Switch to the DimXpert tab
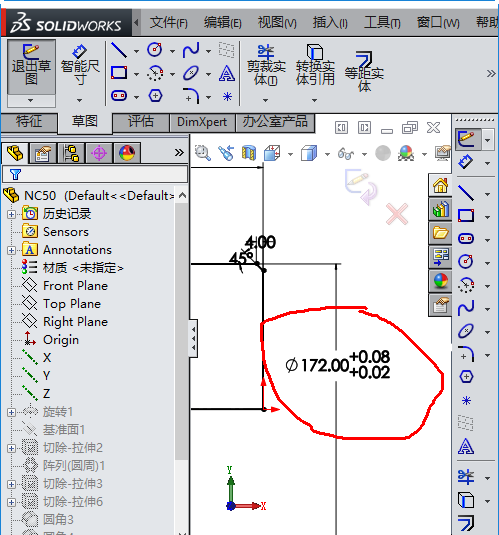The image size is (499, 535). tap(202, 122)
